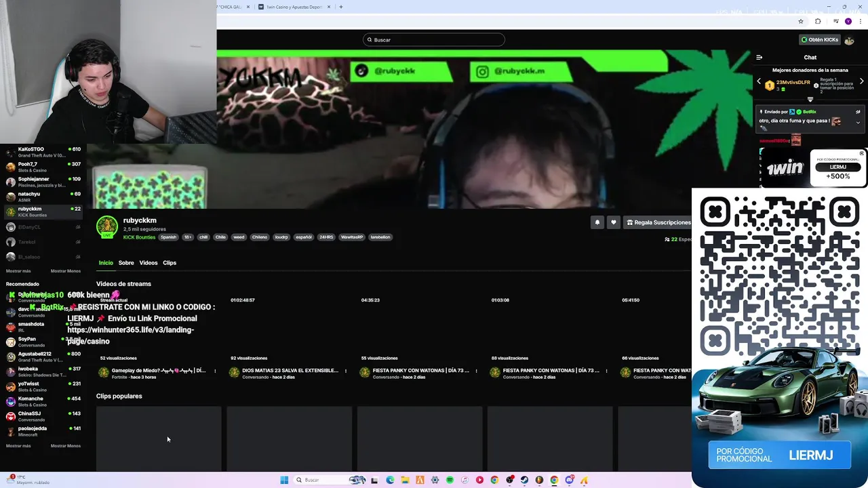Expand the pinned BotRix message chevron
Image resolution: width=868 pixels, height=488 pixels.
(x=858, y=123)
